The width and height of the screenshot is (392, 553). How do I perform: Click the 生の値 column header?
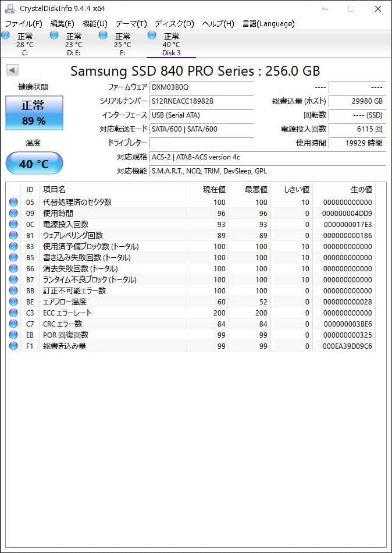click(x=344, y=189)
